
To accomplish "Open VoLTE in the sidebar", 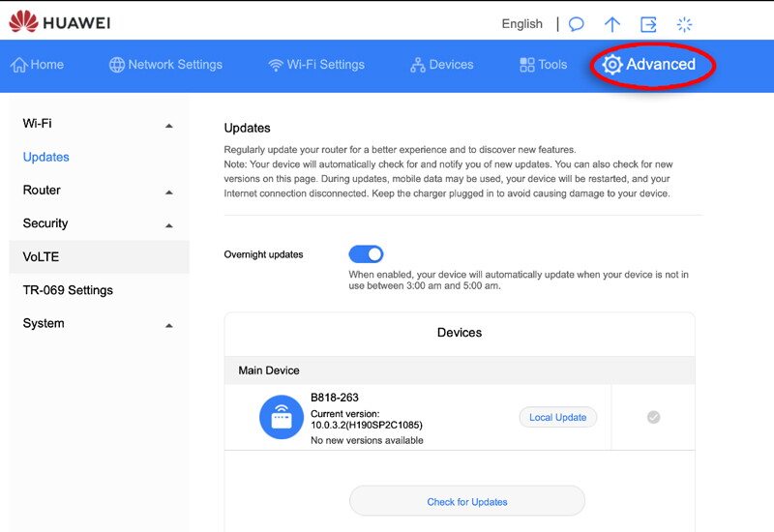I will click(x=100, y=256).
